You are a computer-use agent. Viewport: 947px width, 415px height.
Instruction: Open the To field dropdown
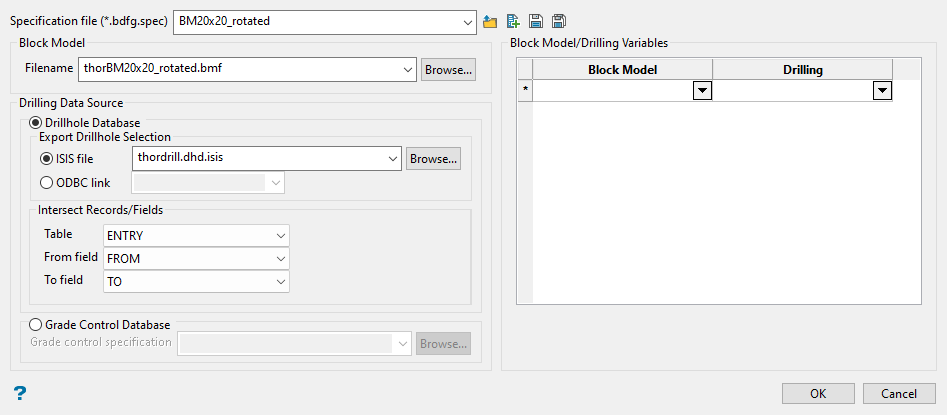pos(280,281)
